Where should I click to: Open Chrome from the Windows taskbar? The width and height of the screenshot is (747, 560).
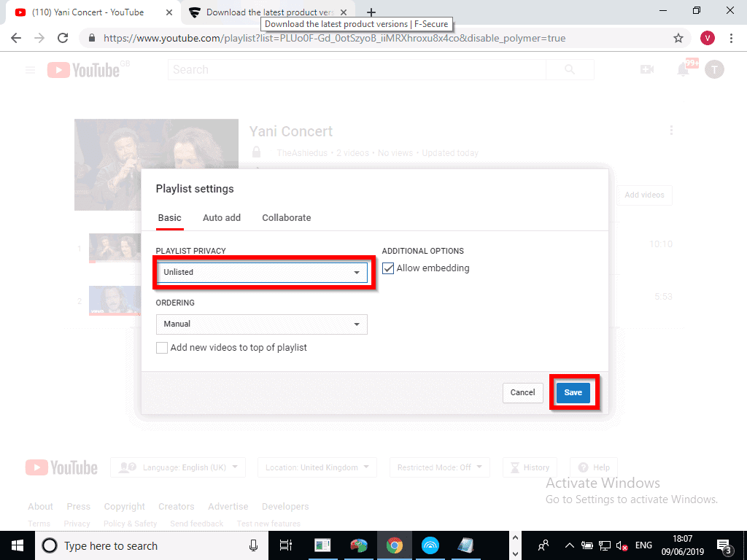395,545
